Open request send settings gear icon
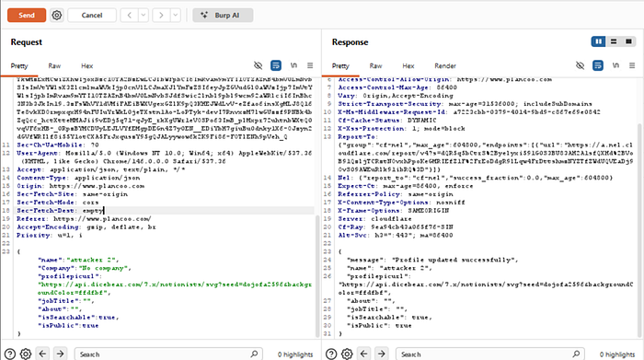This screenshot has width=644, height=360. 57,16
